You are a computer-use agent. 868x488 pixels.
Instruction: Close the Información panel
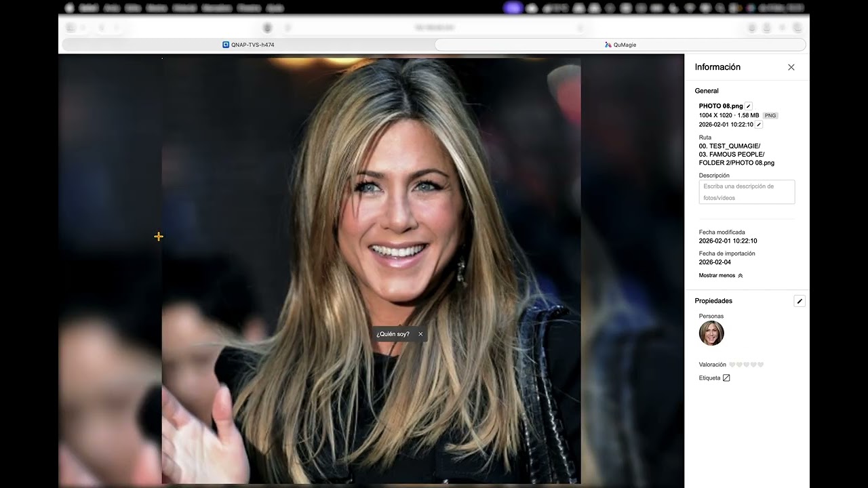click(x=791, y=67)
